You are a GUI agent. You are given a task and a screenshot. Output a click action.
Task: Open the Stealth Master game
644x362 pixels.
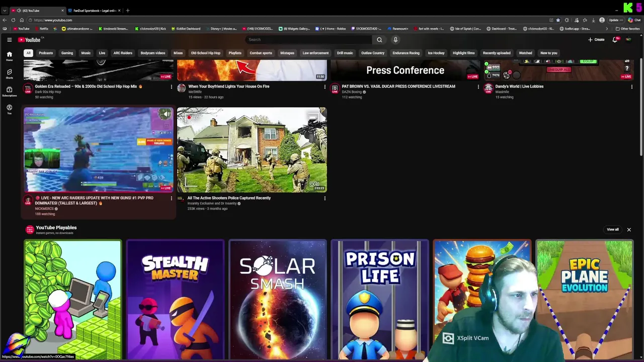coord(175,300)
